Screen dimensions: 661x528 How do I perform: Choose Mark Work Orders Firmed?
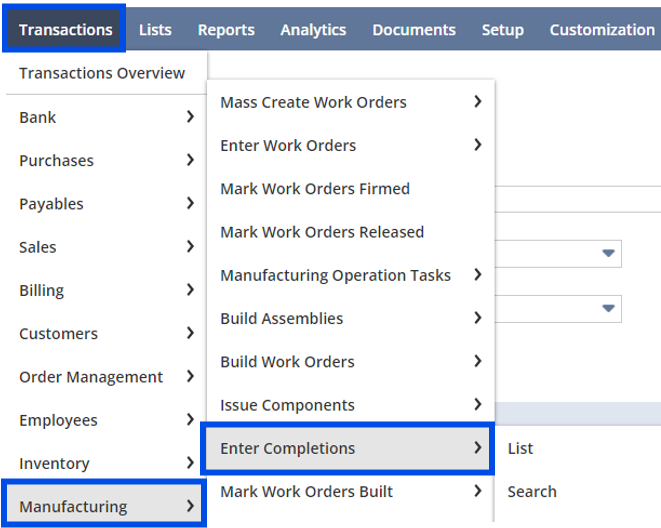tap(315, 189)
